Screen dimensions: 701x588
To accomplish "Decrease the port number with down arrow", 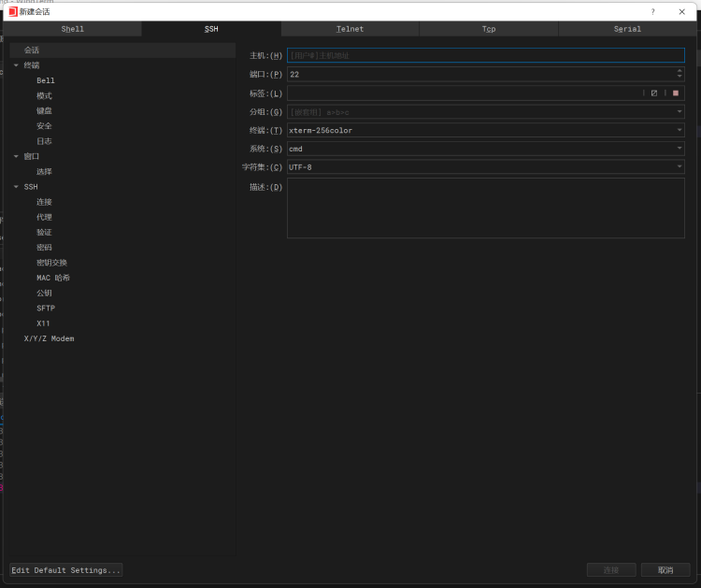I will coord(680,78).
